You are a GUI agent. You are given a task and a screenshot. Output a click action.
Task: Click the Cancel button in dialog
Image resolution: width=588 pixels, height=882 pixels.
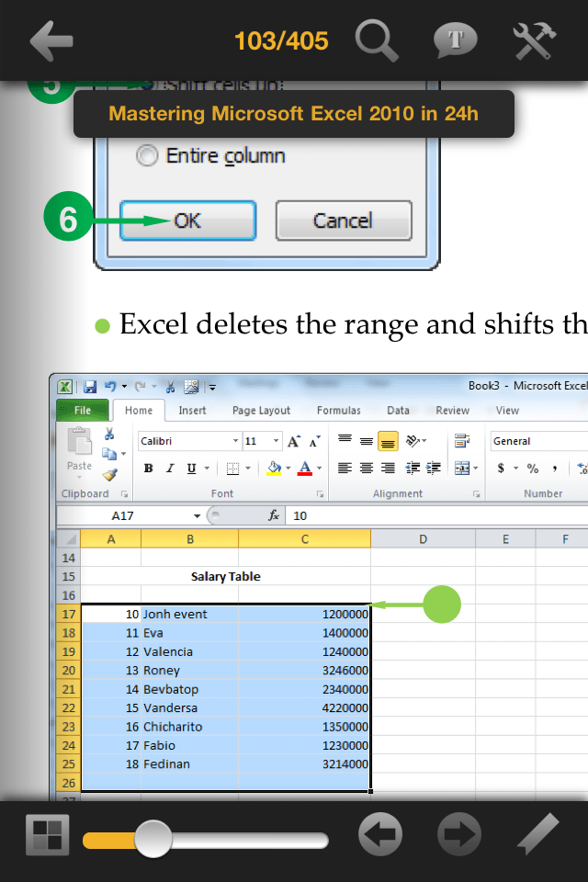click(344, 220)
